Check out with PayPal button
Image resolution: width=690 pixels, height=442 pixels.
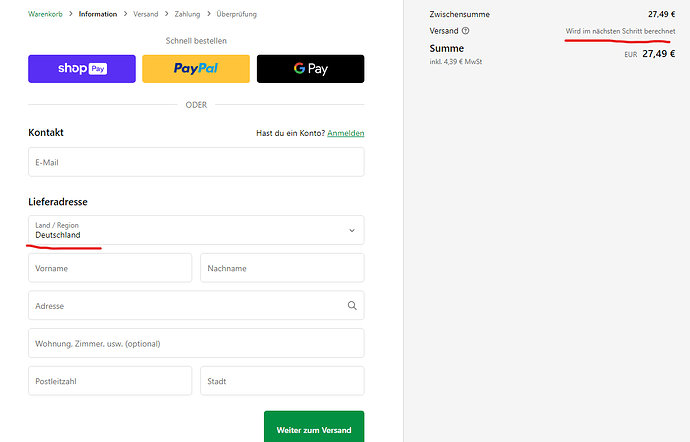point(196,69)
